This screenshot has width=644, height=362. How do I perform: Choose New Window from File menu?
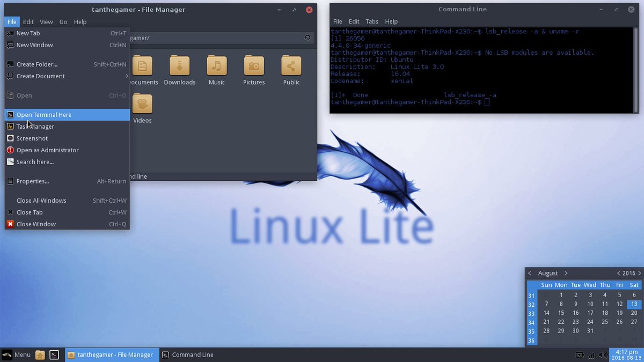[x=67, y=45]
